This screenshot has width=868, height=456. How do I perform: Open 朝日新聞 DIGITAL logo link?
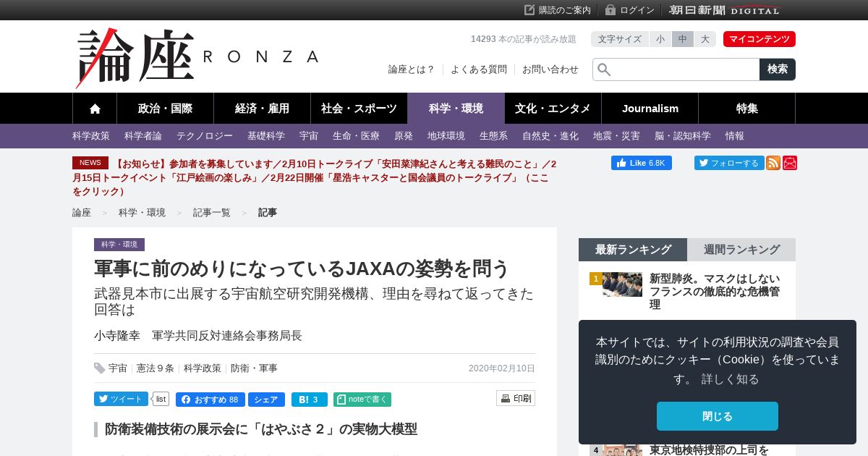725,10
